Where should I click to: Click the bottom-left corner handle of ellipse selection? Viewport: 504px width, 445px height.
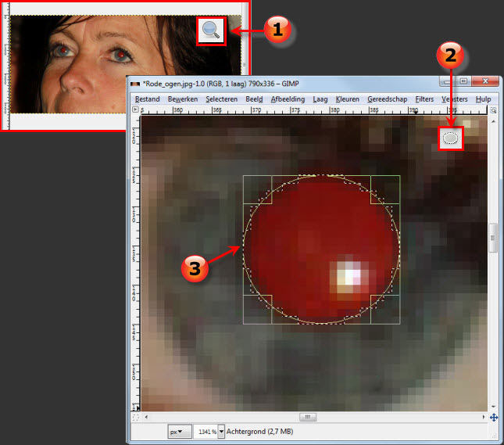[x=257, y=310]
